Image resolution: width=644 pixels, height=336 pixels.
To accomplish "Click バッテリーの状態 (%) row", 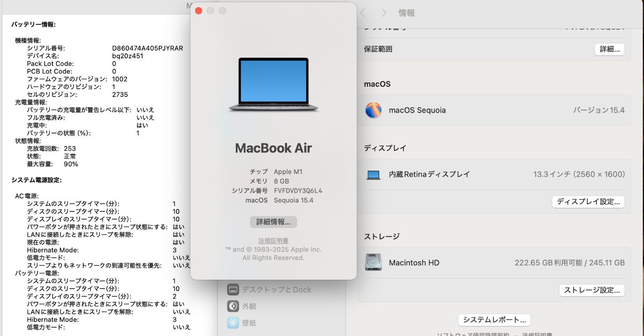I will tap(83, 133).
